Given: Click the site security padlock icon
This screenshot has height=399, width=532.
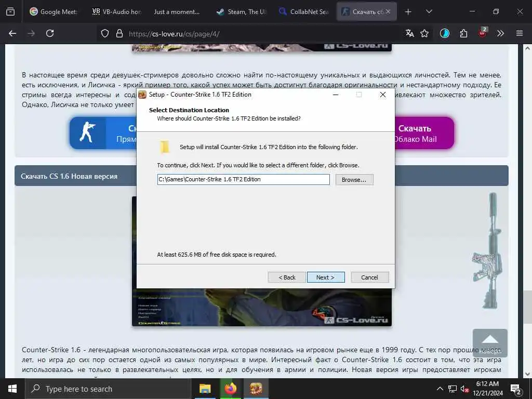Looking at the screenshot, I should [119, 34].
